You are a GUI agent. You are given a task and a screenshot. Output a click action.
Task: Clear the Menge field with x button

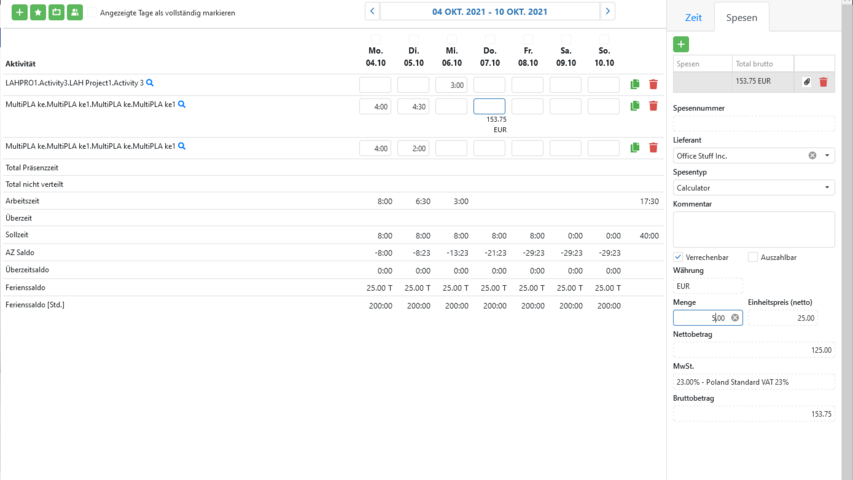[x=735, y=318]
